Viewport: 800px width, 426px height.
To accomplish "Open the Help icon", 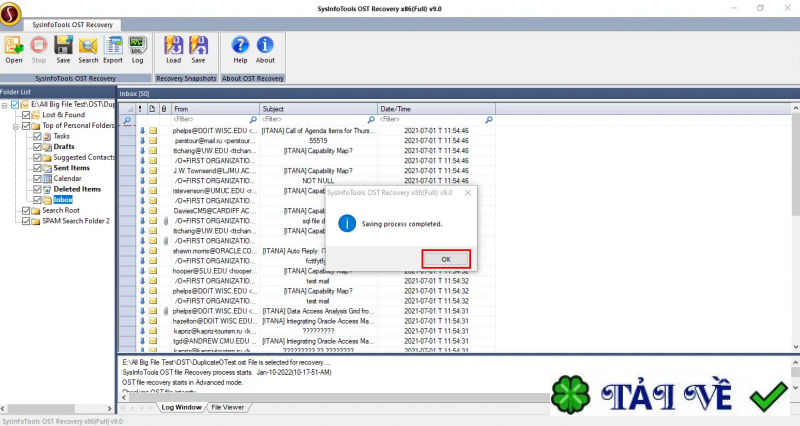I will 240,49.
